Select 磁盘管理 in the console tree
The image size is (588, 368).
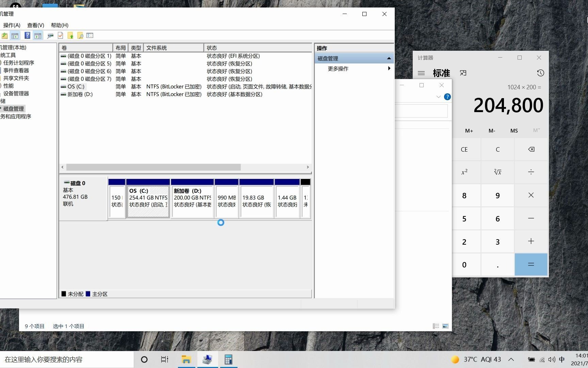(14, 109)
